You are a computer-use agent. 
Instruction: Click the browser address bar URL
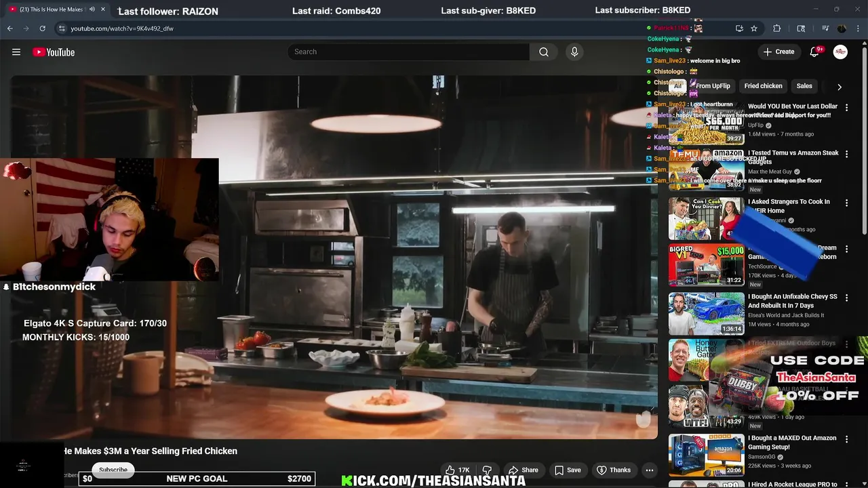122,28
